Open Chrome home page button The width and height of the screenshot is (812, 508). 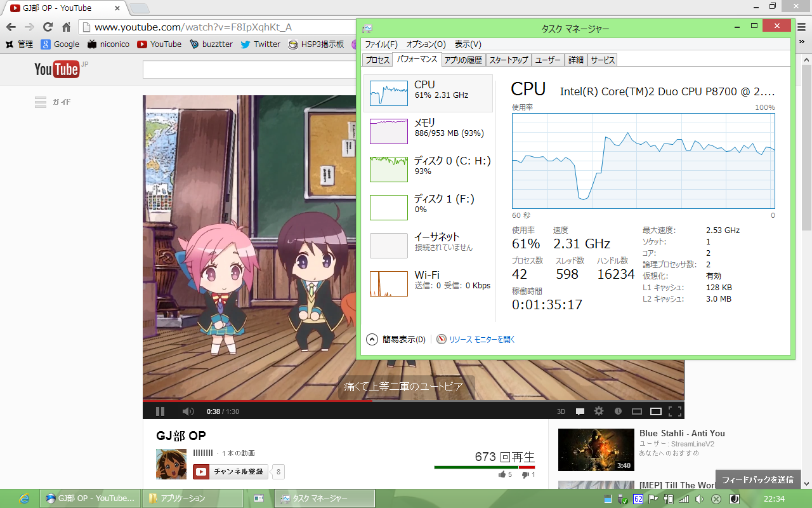(x=66, y=27)
